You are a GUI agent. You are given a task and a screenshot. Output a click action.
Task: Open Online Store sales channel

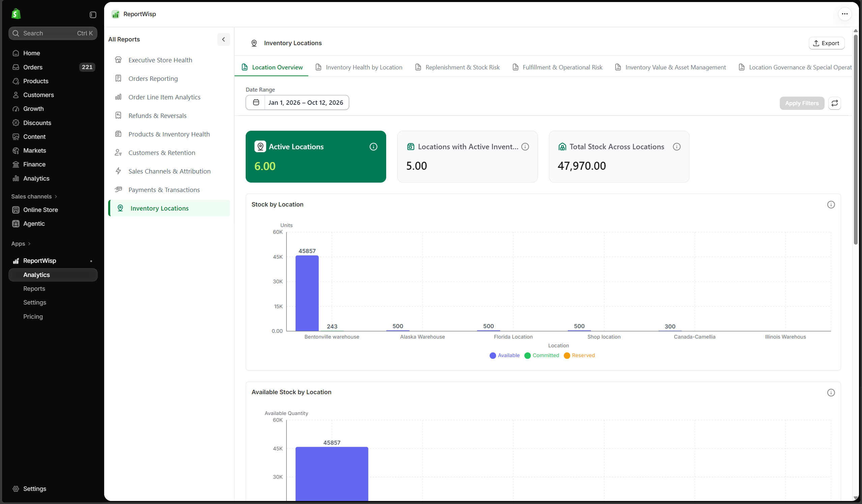coord(53,210)
